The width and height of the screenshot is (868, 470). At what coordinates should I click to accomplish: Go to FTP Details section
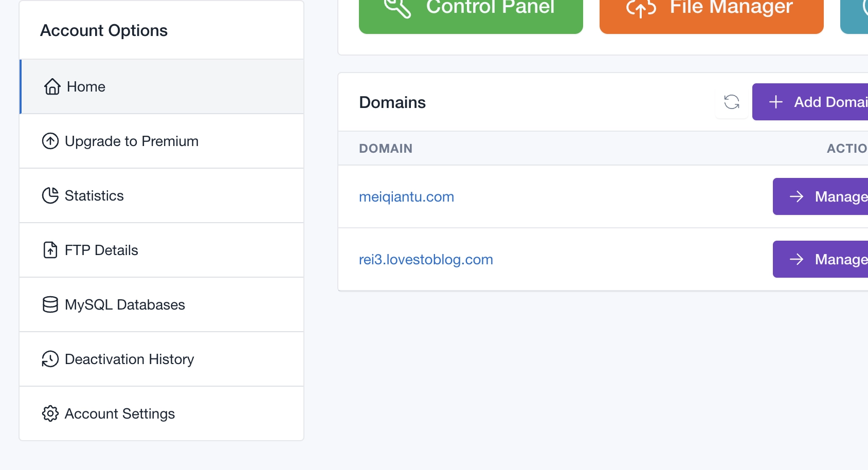101,250
